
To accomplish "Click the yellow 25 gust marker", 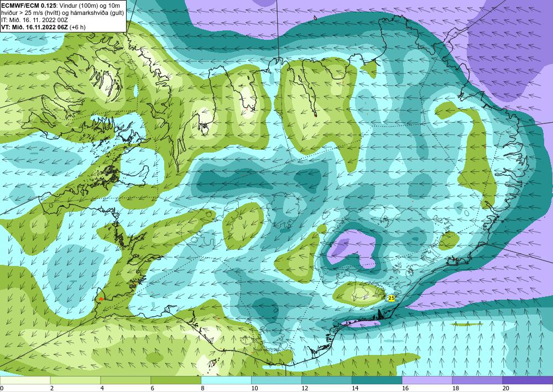I will 391,298.
